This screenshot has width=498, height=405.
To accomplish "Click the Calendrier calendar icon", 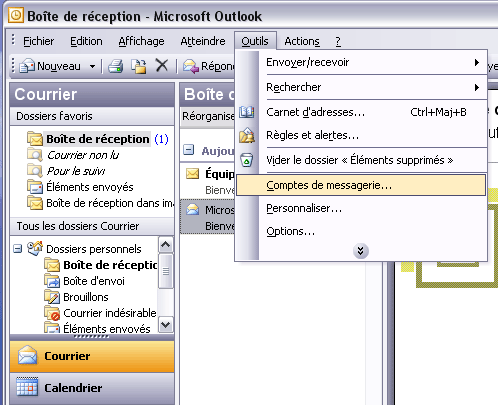I will click(x=27, y=387).
